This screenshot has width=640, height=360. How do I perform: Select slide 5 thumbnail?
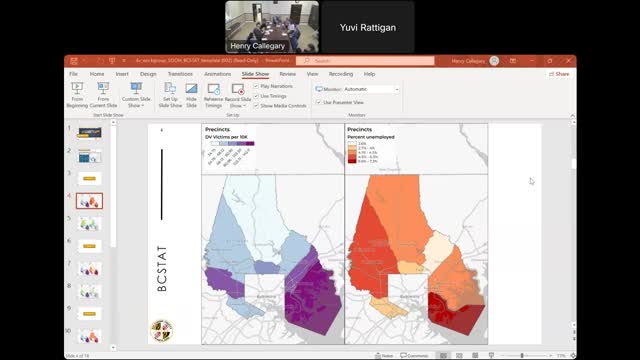pyautogui.click(x=89, y=224)
